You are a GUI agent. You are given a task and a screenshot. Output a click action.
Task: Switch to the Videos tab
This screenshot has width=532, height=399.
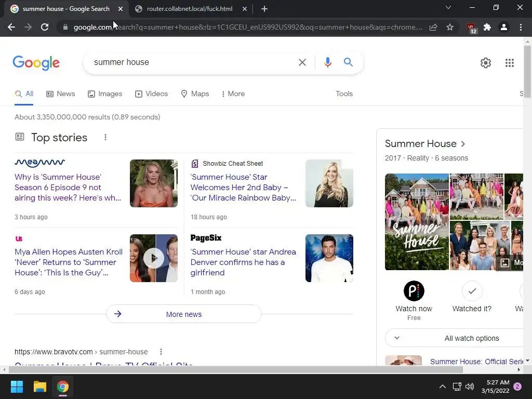(x=151, y=94)
